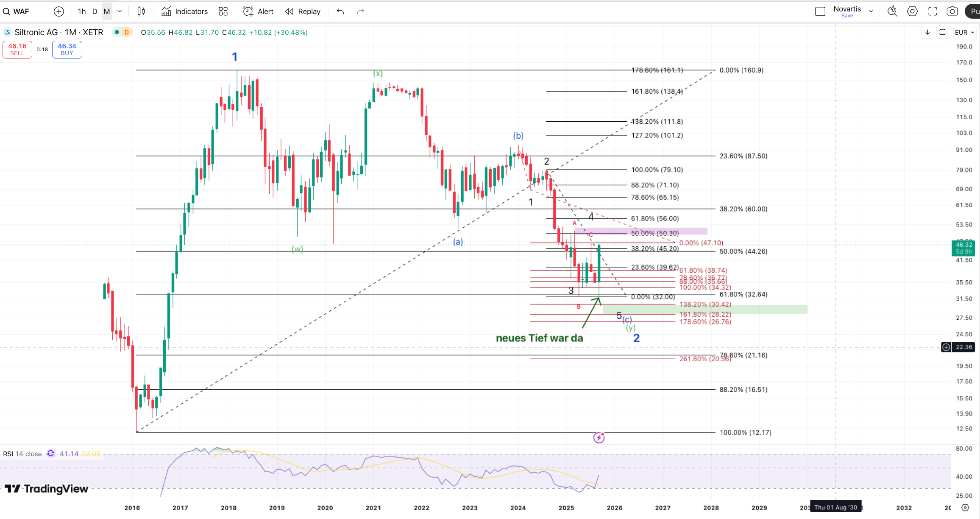Open the candlestick chart type selector

[x=141, y=11]
